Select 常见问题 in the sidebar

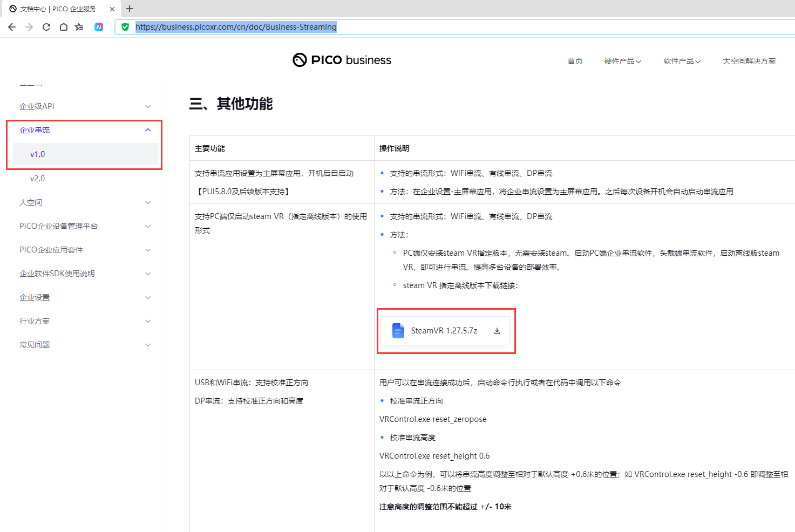35,345
